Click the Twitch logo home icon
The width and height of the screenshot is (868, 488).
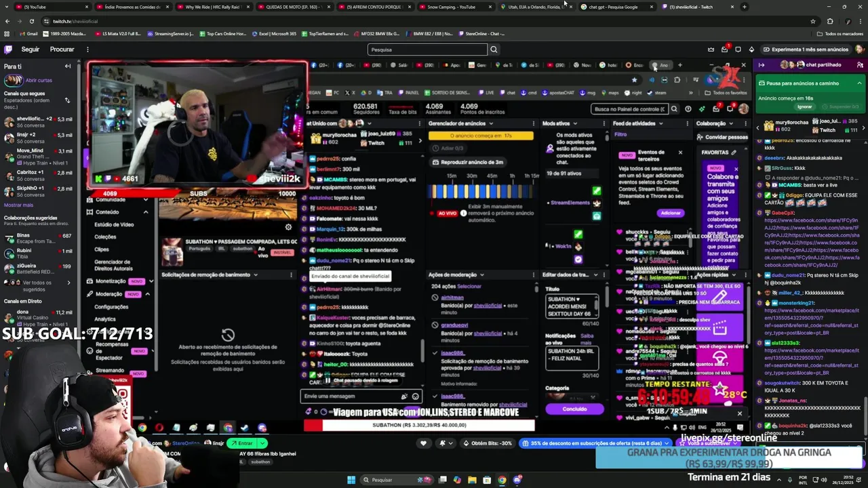pyautogui.click(x=8, y=49)
